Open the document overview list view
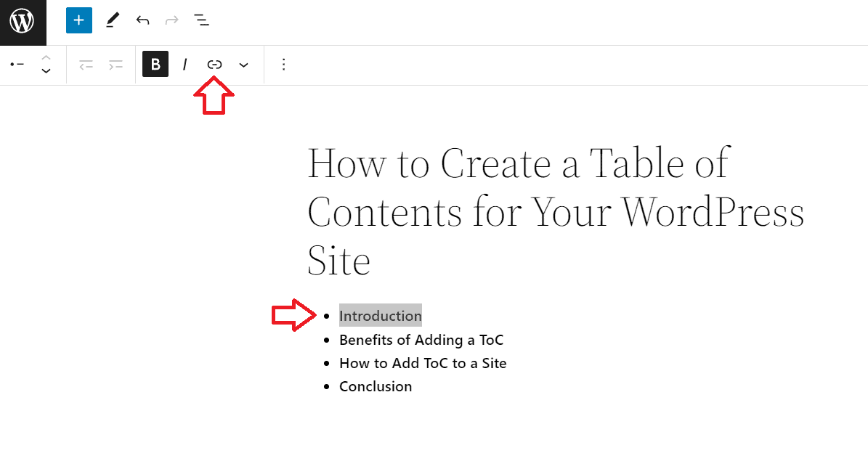 pyautogui.click(x=201, y=20)
